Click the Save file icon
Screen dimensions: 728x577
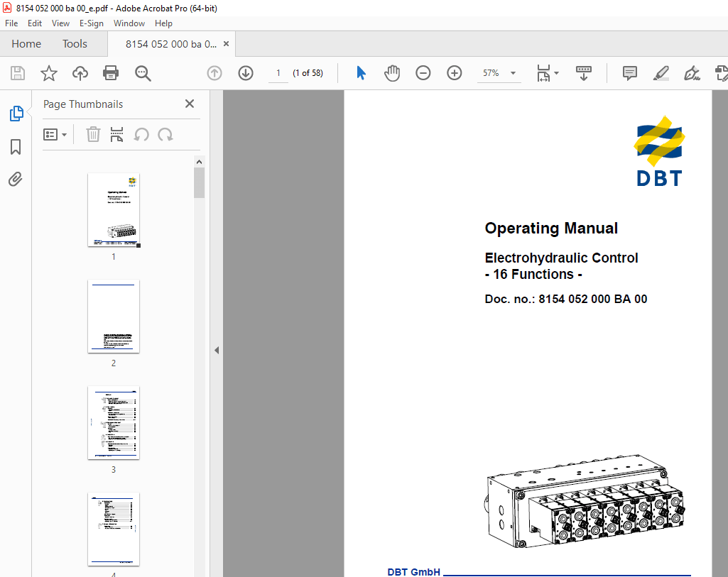[x=18, y=73]
